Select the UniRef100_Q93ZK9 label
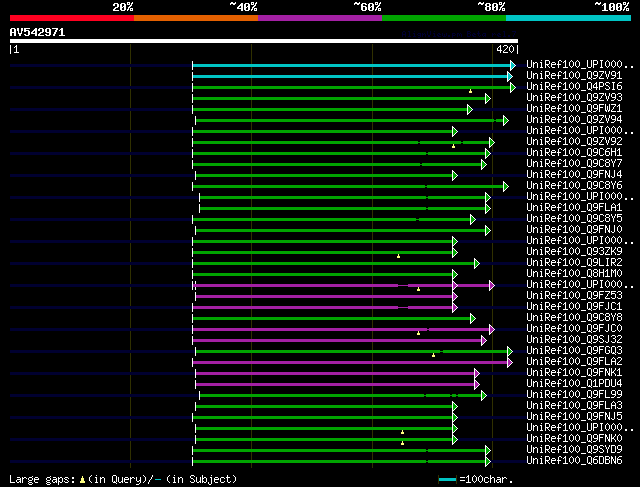This screenshot has height=487, width=640. tap(574, 251)
